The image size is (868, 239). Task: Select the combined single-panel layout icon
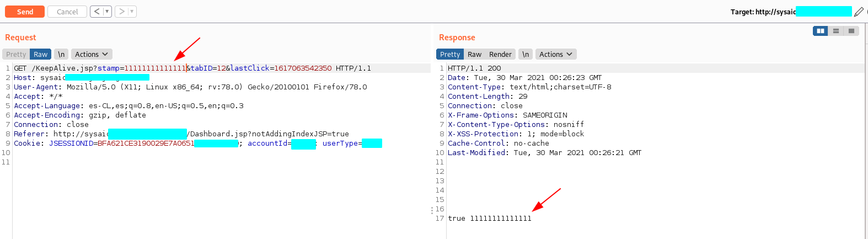point(851,31)
